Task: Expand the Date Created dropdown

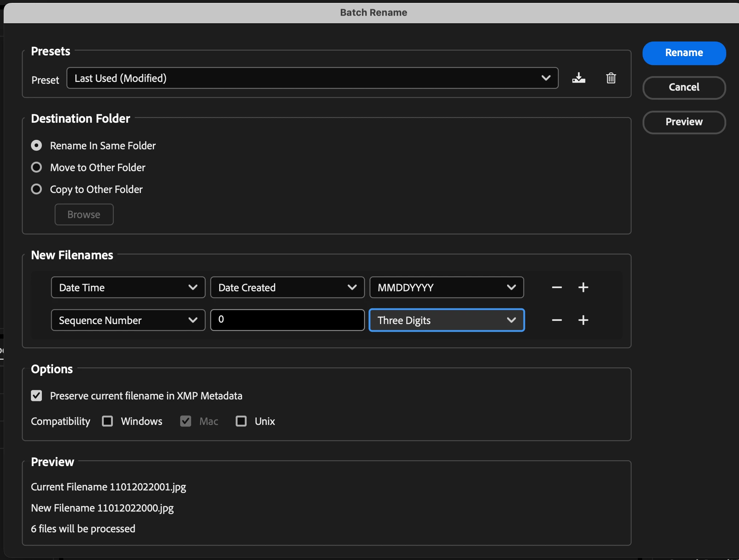Action: [287, 287]
